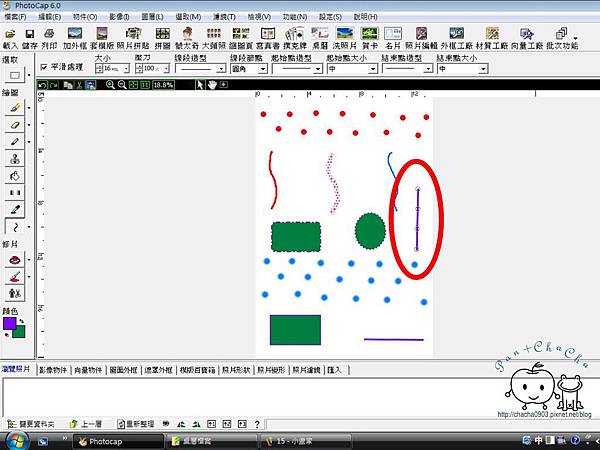Open the 圖層(L) menu
The width and height of the screenshot is (600, 450).
pyautogui.click(x=152, y=17)
